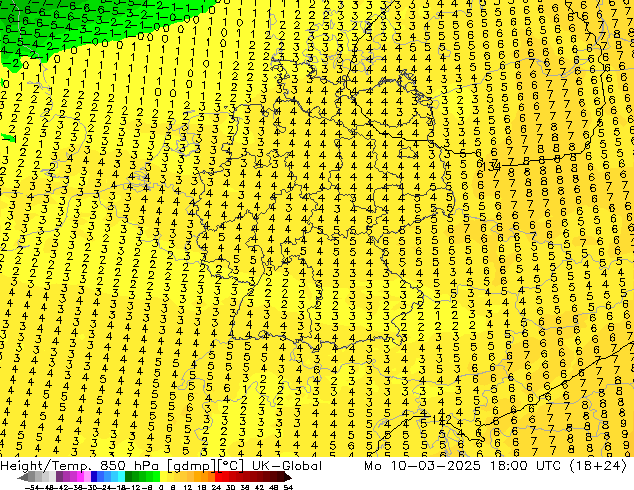Click the dark green legend swatch
The width and height of the screenshot is (634, 490).
click(128, 477)
